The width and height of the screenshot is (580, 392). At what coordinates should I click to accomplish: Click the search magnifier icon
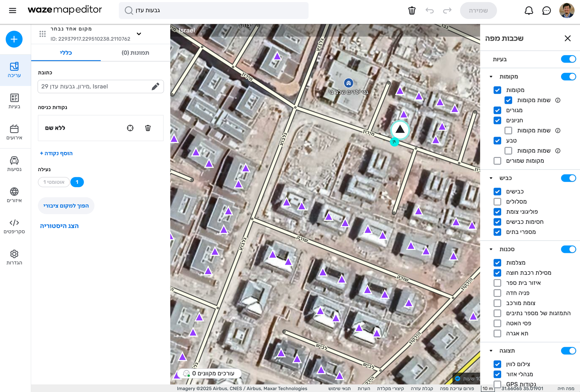pos(129,11)
